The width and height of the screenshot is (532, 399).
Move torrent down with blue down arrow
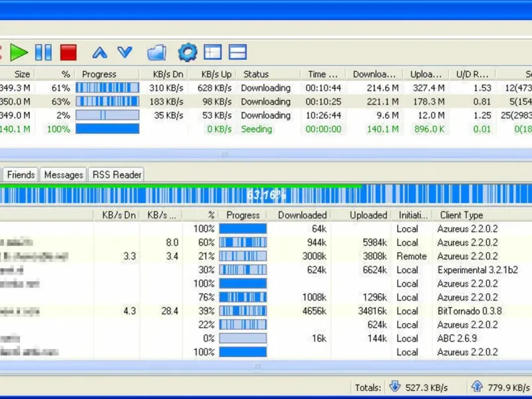click(x=125, y=53)
